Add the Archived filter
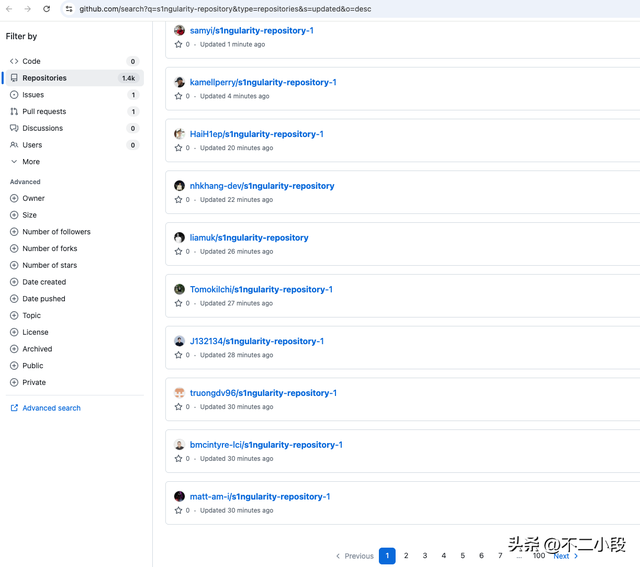The height and width of the screenshot is (567, 640). (x=31, y=349)
